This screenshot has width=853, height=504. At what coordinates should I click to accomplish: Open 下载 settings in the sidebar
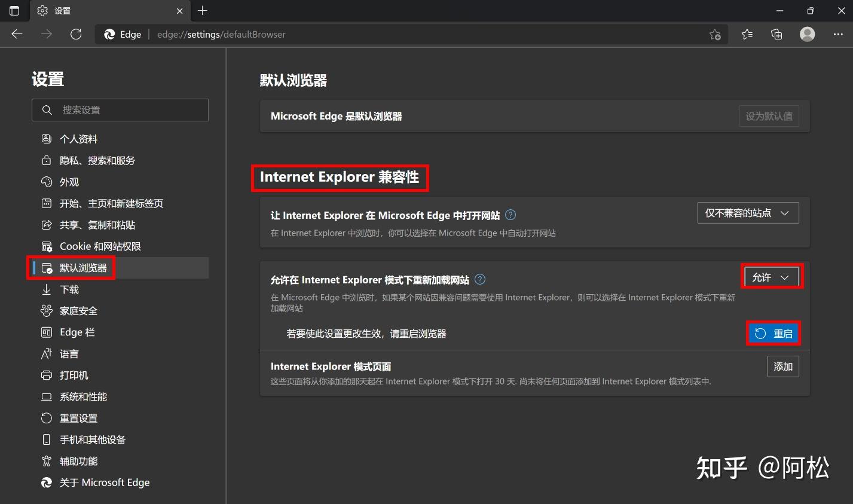click(69, 289)
